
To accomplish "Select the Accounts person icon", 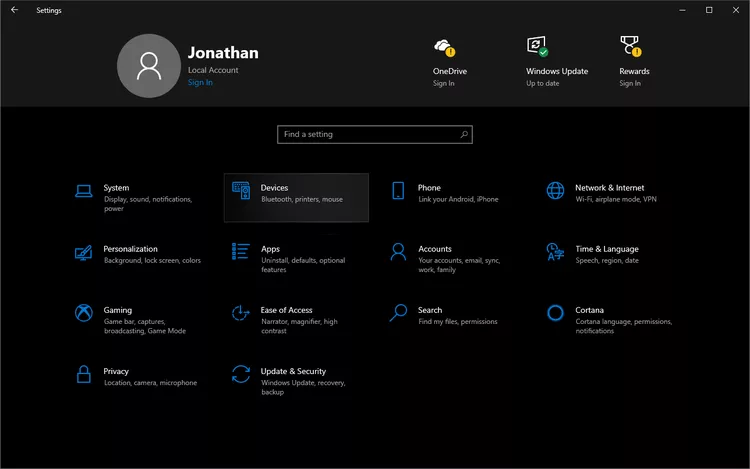I will 398,252.
